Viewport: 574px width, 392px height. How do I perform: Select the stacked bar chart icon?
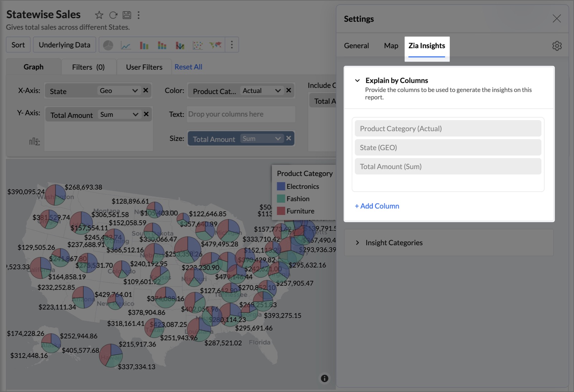tap(162, 45)
